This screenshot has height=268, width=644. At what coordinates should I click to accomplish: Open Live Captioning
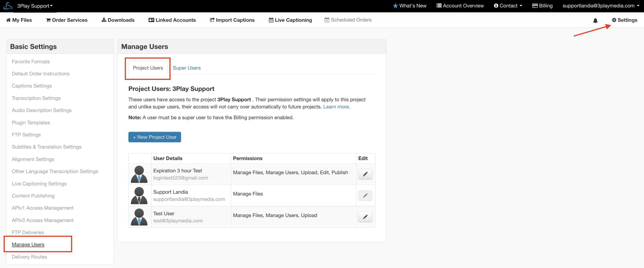click(290, 20)
